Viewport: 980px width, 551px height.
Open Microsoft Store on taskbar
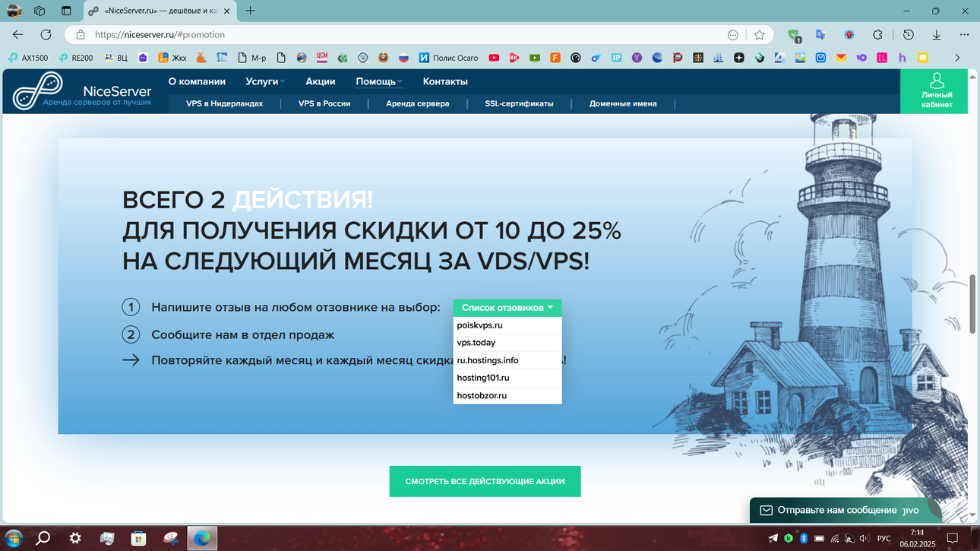click(138, 538)
